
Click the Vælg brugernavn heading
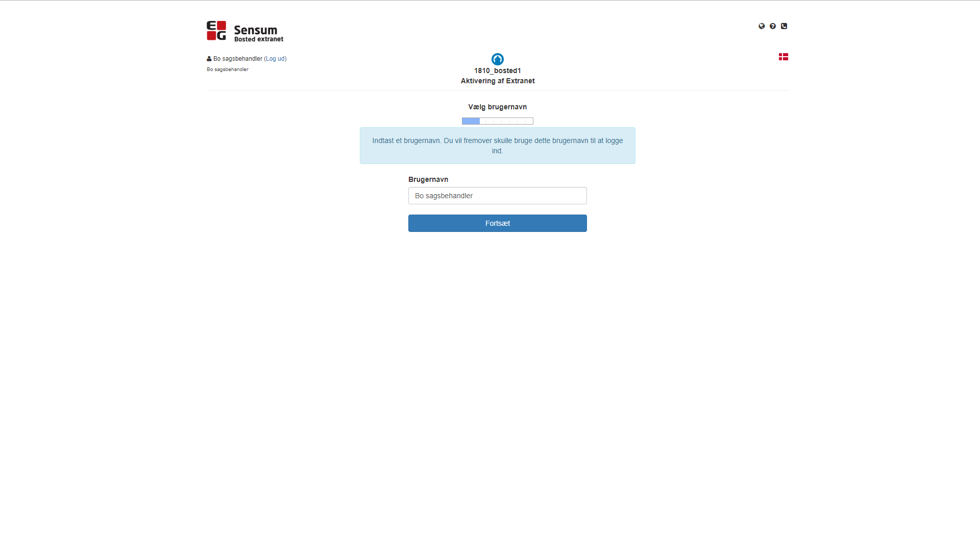[498, 107]
